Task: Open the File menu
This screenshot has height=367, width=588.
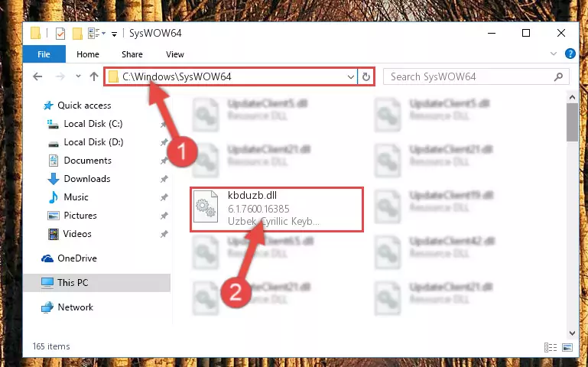Action: (44, 54)
